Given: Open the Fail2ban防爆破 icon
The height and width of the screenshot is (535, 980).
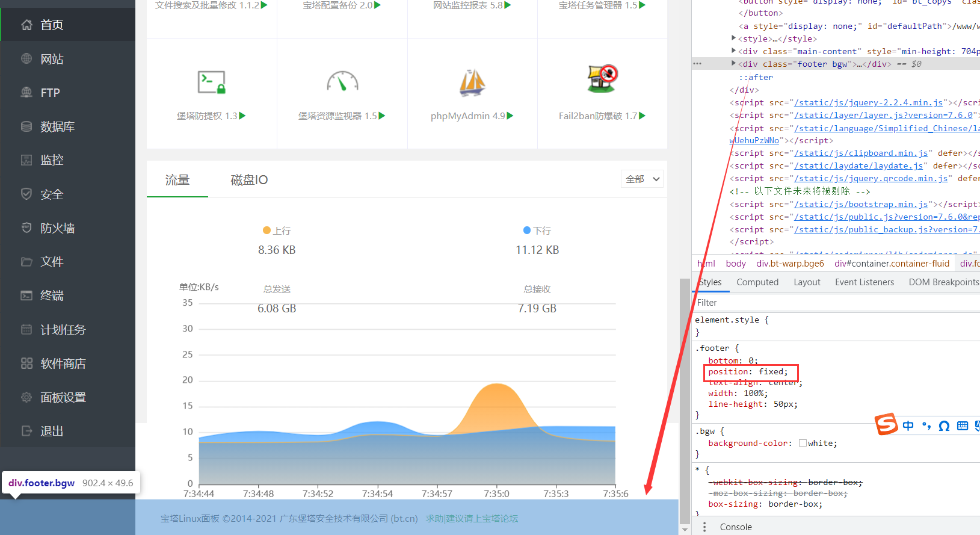Looking at the screenshot, I should click(602, 79).
